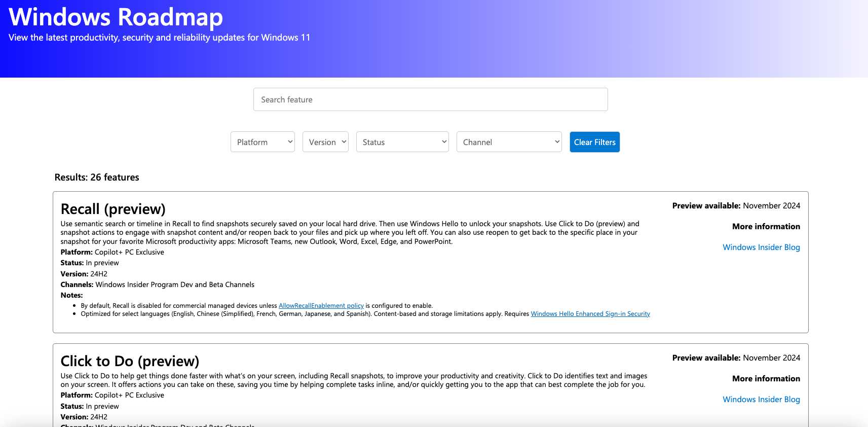Click the Recall (preview) heading
This screenshot has width=868, height=427.
(x=113, y=209)
